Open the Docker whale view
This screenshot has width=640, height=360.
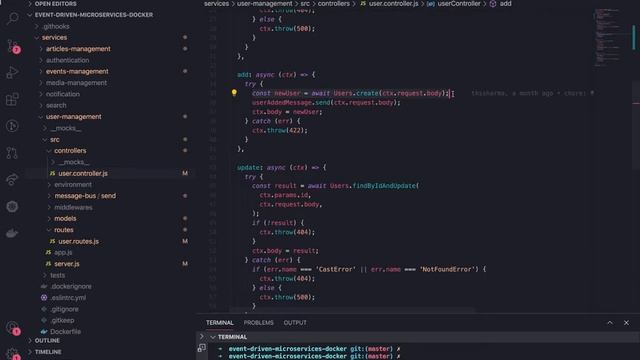click(x=12, y=233)
